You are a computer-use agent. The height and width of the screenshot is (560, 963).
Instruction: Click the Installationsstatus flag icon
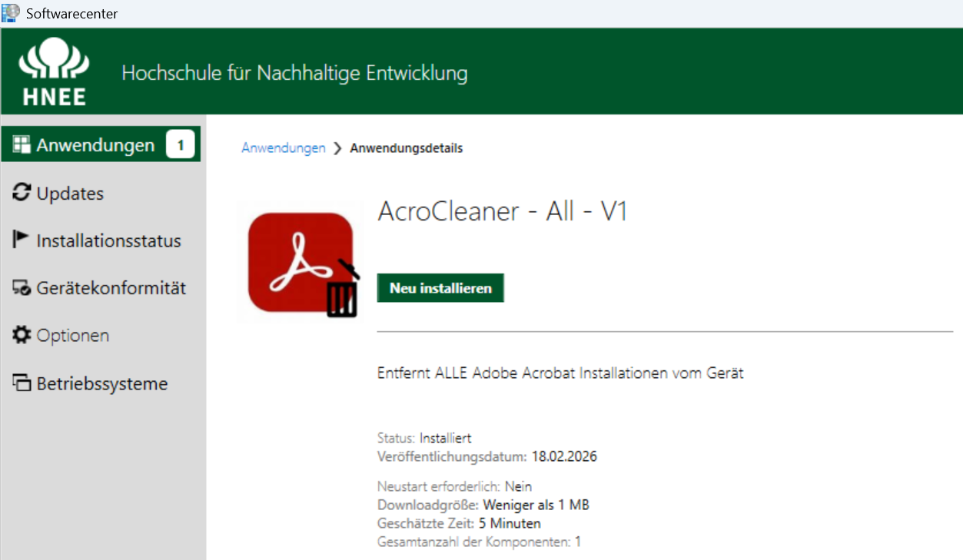pyautogui.click(x=22, y=240)
